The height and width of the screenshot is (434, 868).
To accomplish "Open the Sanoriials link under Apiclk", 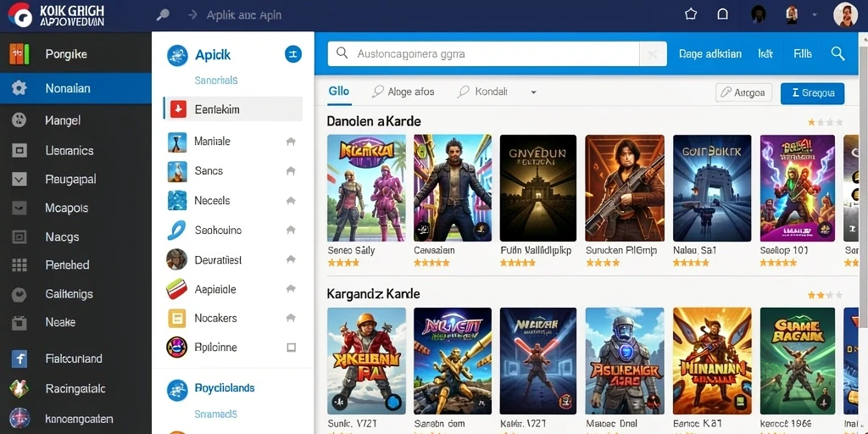I will coord(216,81).
